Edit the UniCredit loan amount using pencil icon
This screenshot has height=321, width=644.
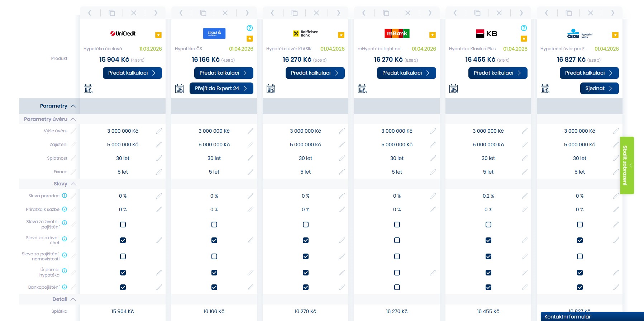tap(159, 131)
